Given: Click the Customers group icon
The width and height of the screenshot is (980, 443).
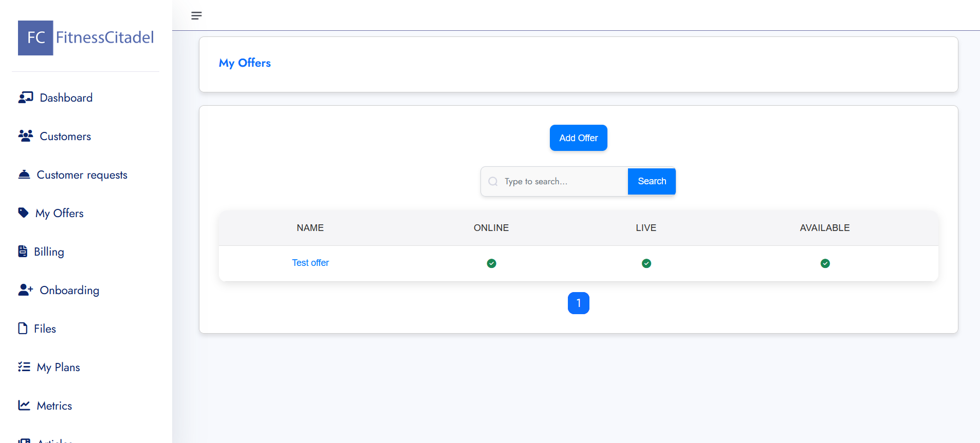Looking at the screenshot, I should (x=26, y=136).
